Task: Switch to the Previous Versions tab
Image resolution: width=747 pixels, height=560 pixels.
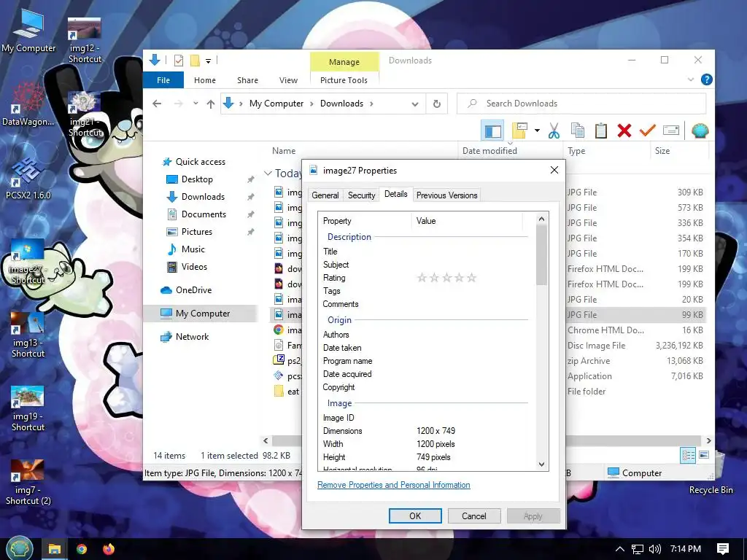Action: pyautogui.click(x=446, y=195)
